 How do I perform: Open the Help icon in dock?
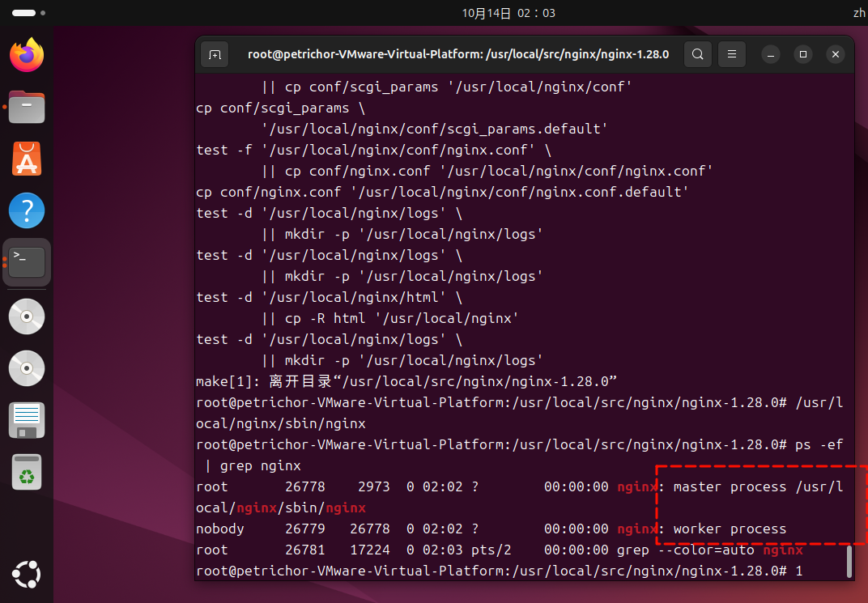pyautogui.click(x=27, y=210)
